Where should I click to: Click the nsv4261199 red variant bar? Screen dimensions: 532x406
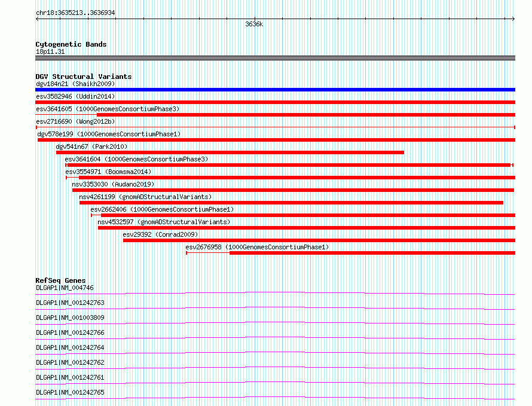292,203
